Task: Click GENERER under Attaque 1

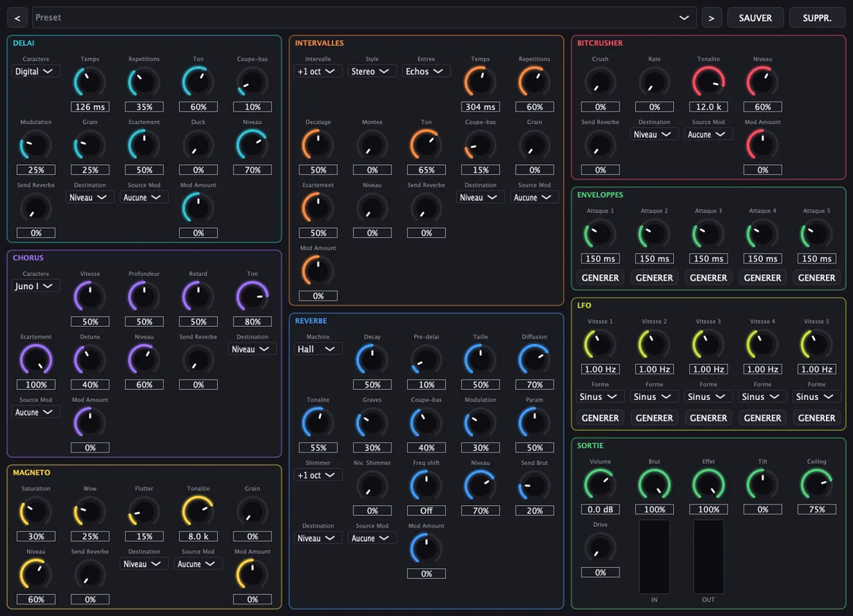Action: click(x=600, y=278)
